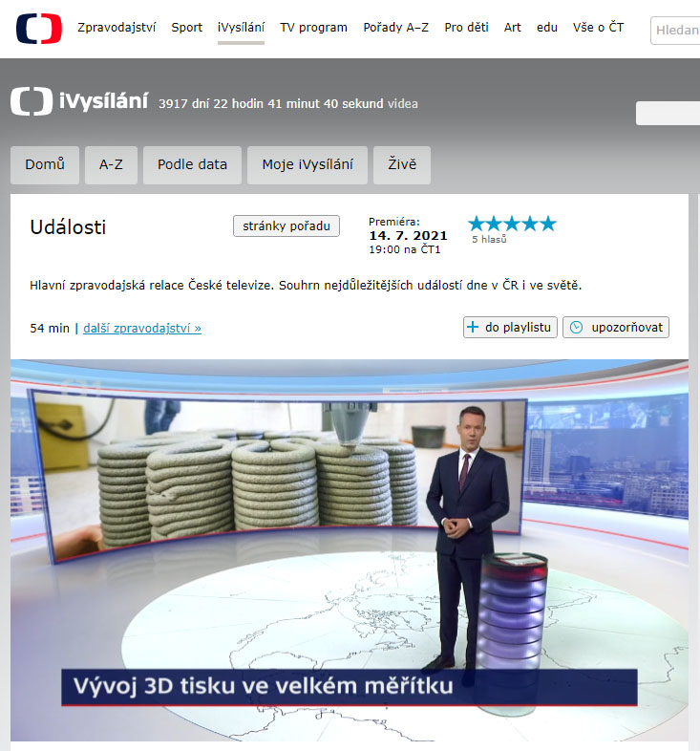Rate the show with the third star
This screenshot has height=751, width=700.
tap(512, 224)
